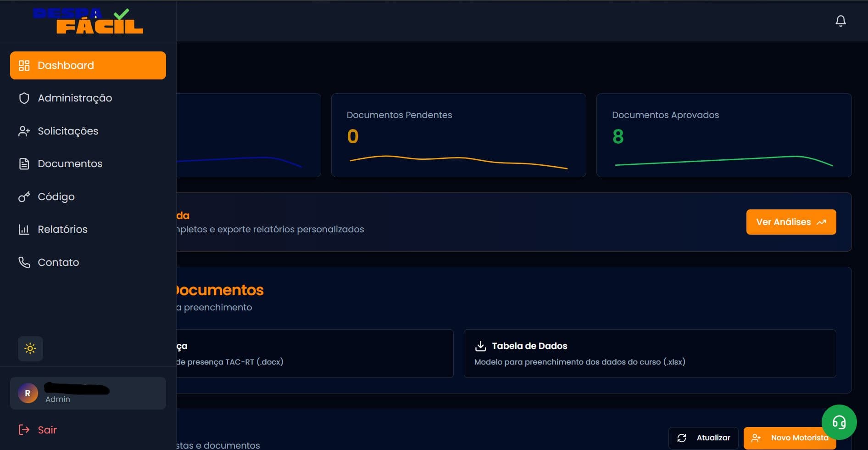Open the headset support chat bubble
This screenshot has height=450, width=868.
pos(839,422)
